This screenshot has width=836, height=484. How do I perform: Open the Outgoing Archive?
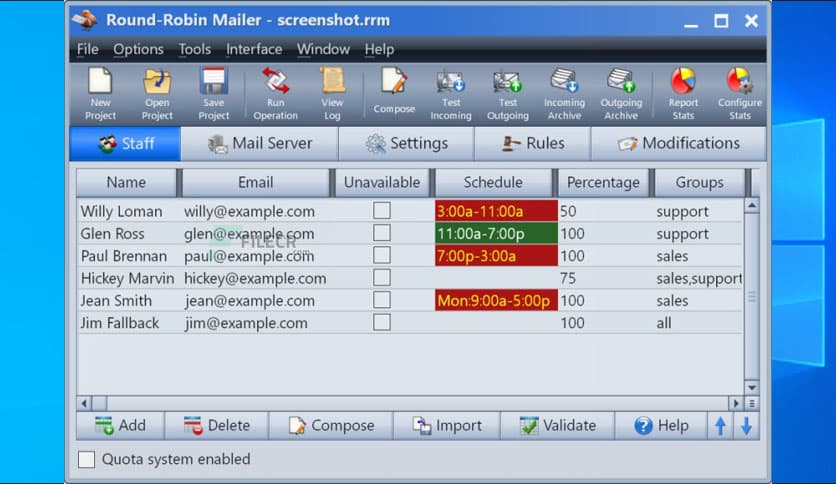click(621, 94)
